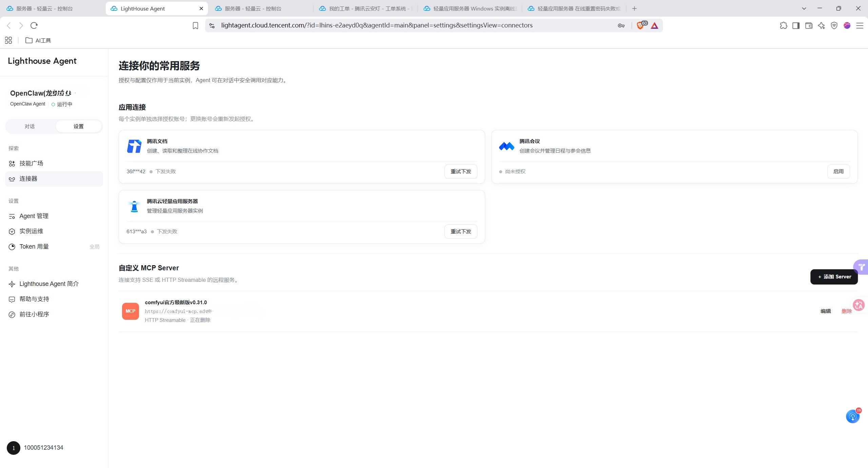The width and height of the screenshot is (868, 468).
Task: Click the 36f***42 account ID text
Action: (x=136, y=172)
